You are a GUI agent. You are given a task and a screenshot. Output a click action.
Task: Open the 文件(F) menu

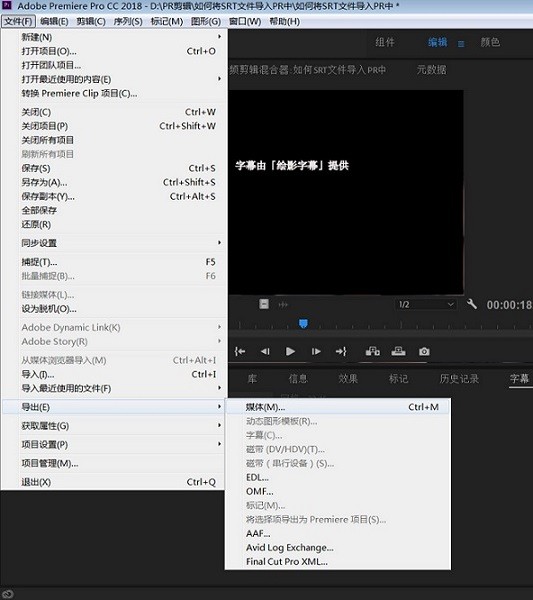[x=18, y=21]
